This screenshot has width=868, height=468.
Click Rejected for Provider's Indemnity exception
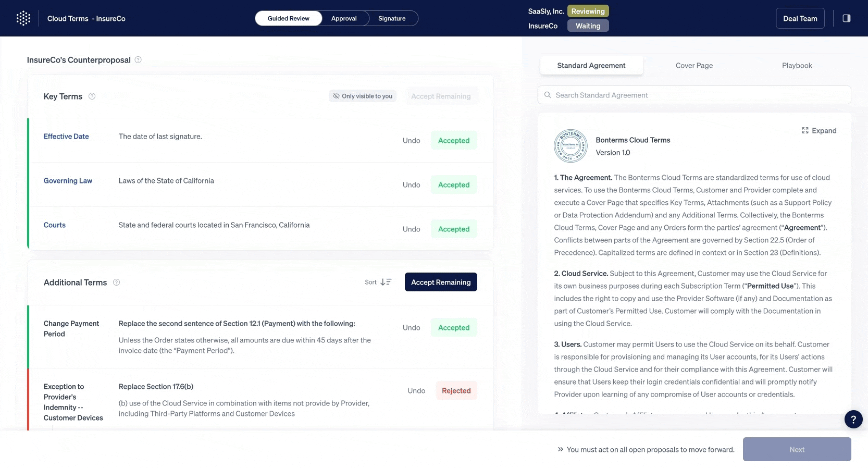(x=456, y=391)
